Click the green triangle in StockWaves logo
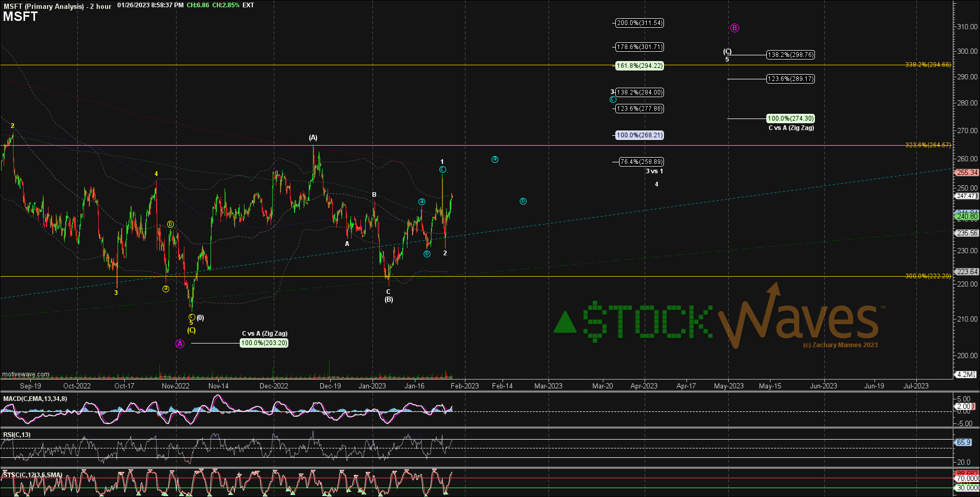 pos(565,323)
